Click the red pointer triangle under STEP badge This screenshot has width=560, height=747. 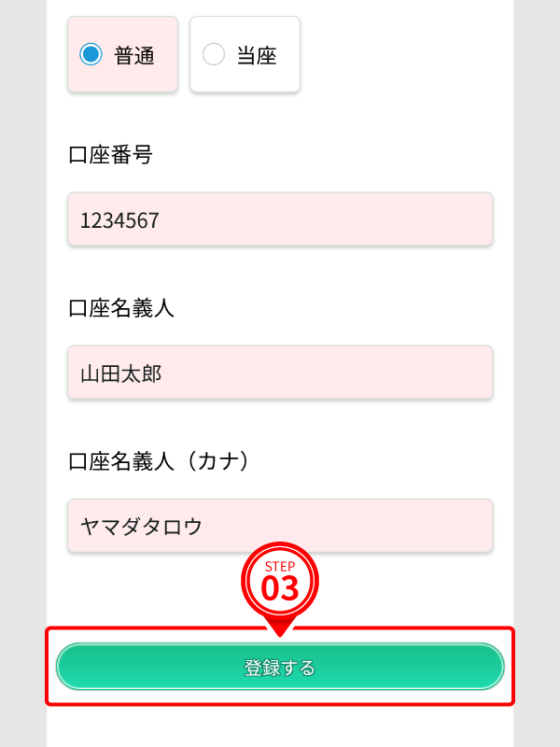pyautogui.click(x=280, y=626)
